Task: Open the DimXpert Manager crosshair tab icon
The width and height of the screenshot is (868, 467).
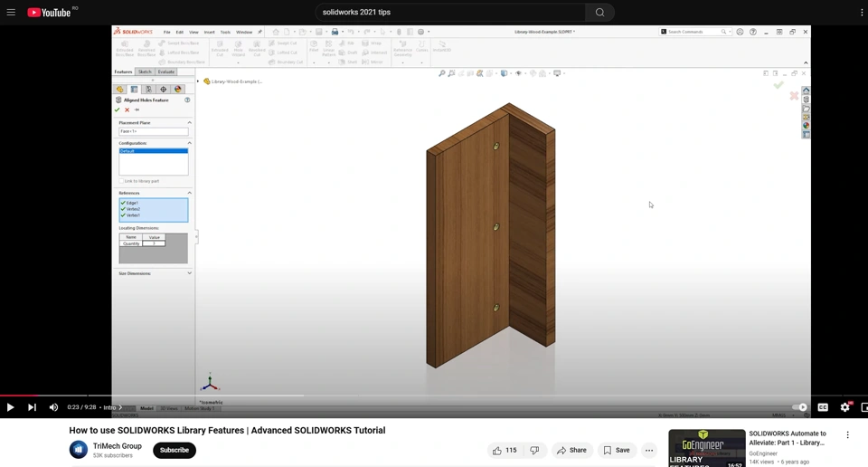Action: (164, 90)
